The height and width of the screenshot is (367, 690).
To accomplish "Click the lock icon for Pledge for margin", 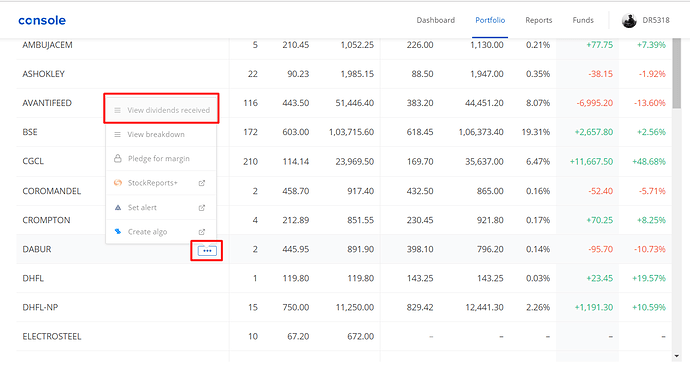I will point(117,158).
